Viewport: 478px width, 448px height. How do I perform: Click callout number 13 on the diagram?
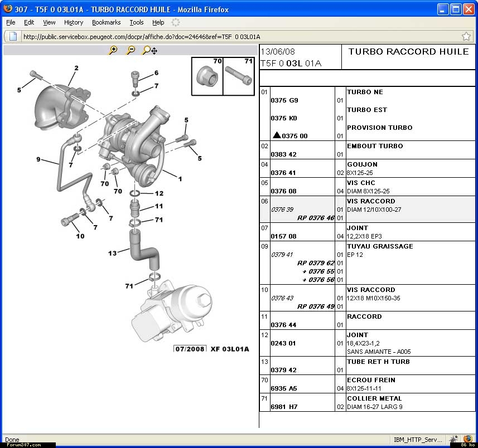tap(113, 253)
